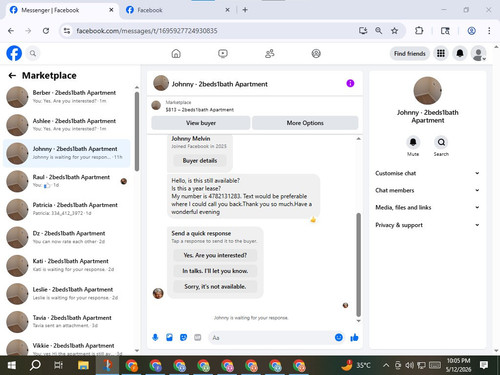Search in conversation using the Search icon
This screenshot has height=375, width=500.
[441, 142]
